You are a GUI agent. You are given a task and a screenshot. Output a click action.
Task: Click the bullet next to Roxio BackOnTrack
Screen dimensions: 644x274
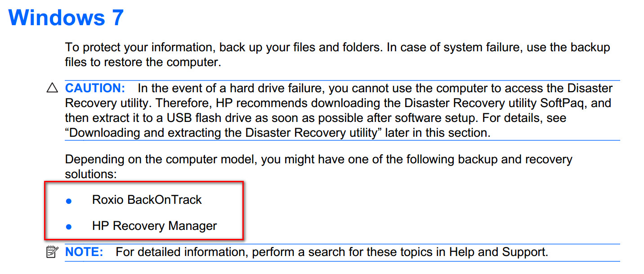click(x=69, y=201)
